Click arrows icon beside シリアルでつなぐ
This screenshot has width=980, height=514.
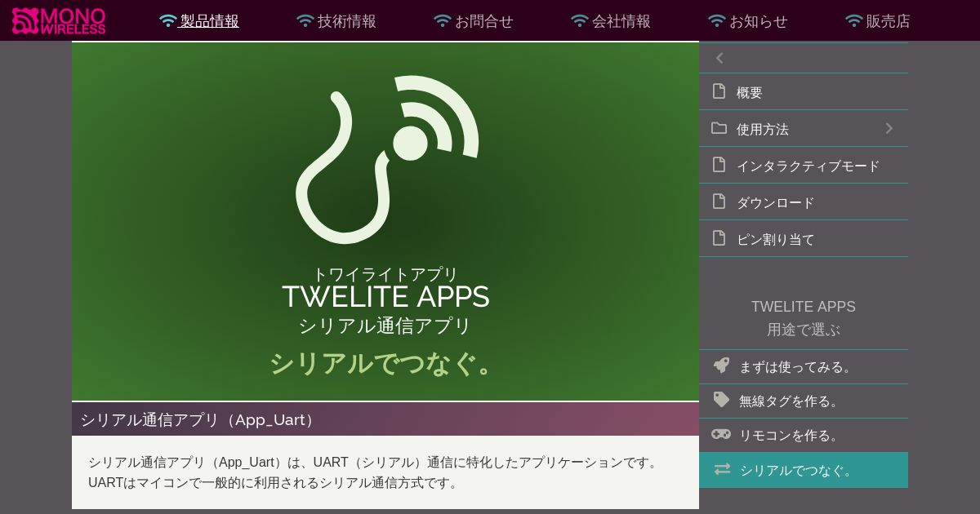pyautogui.click(x=722, y=469)
